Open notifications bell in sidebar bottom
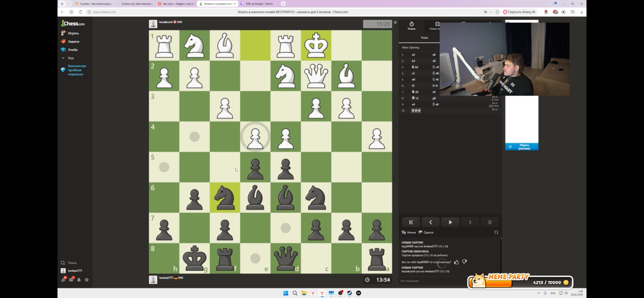This screenshot has width=644, height=298. click(79, 280)
